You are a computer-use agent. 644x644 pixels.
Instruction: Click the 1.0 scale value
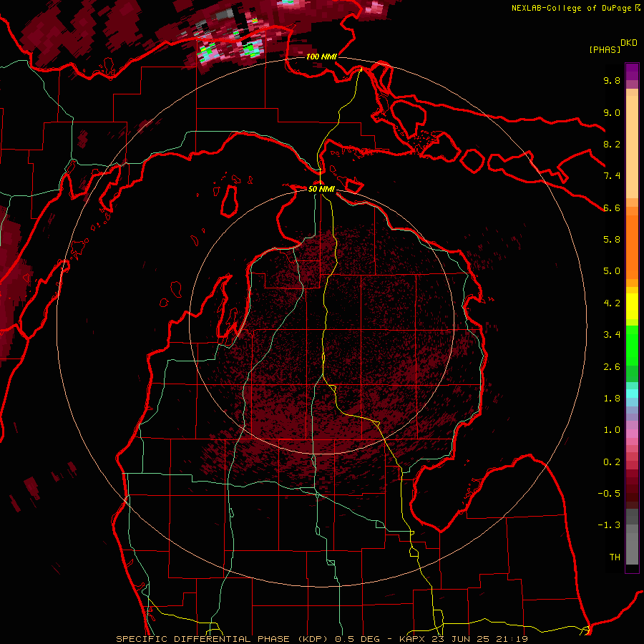coord(612,430)
